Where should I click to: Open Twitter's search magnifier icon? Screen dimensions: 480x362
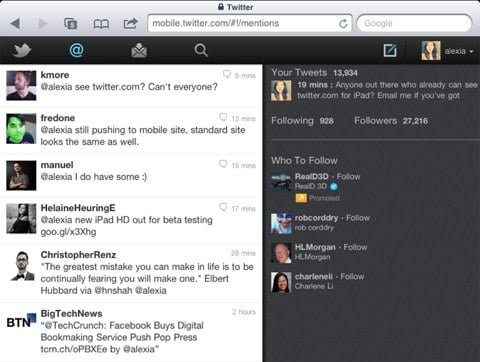[201, 51]
